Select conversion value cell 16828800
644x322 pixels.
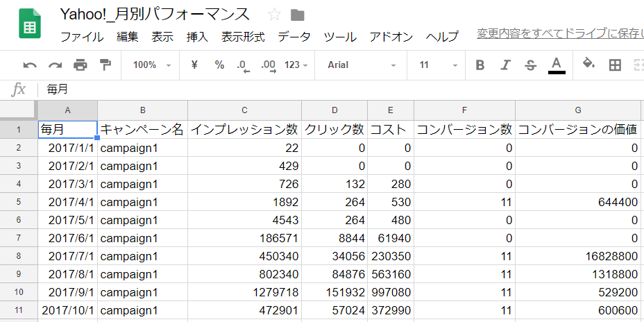point(578,256)
